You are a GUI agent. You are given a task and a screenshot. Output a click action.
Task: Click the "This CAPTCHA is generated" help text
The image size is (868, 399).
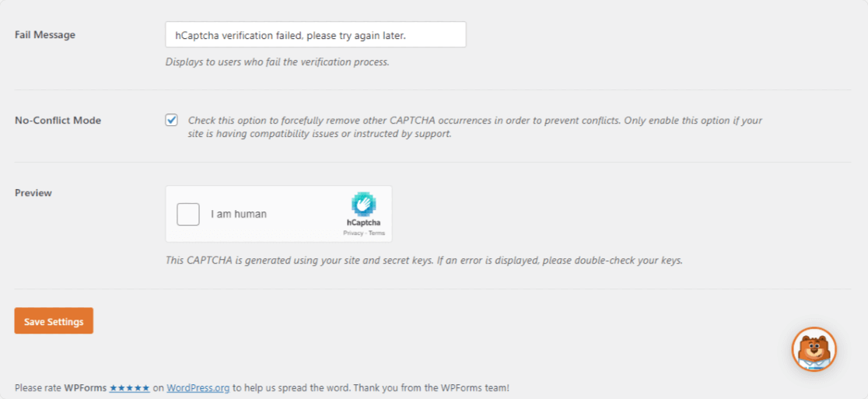(x=424, y=260)
